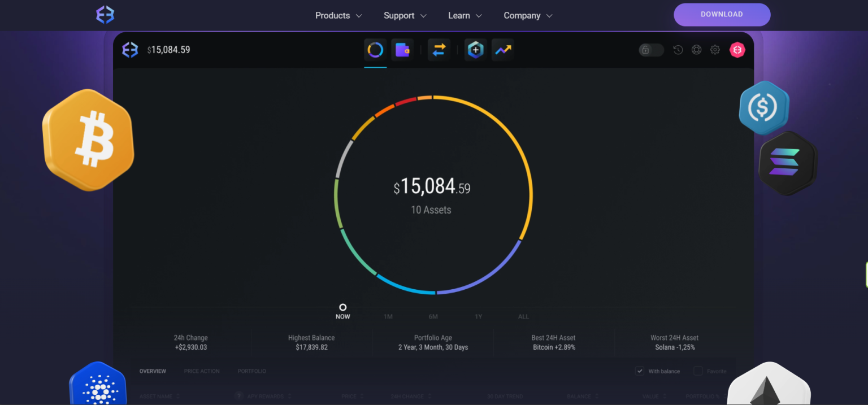The image size is (868, 405).
Task: Open the trending chart arrow icon
Action: tap(503, 50)
